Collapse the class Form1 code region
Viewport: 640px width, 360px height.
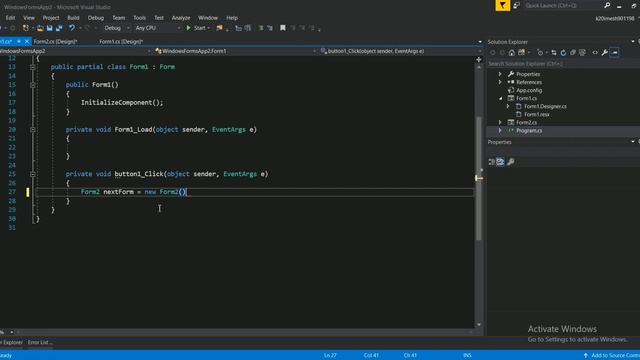[33, 67]
